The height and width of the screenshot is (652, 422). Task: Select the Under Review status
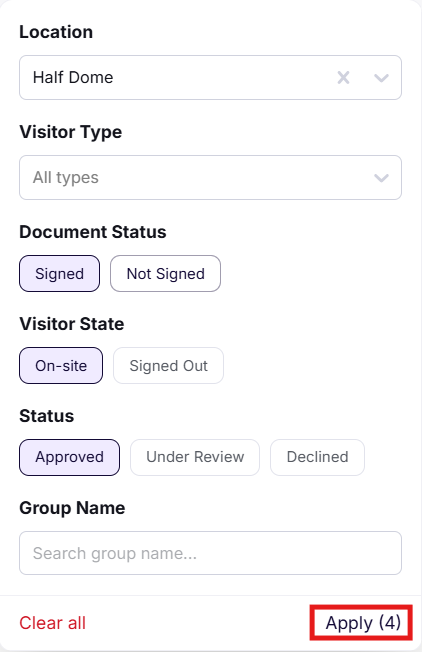coord(195,457)
